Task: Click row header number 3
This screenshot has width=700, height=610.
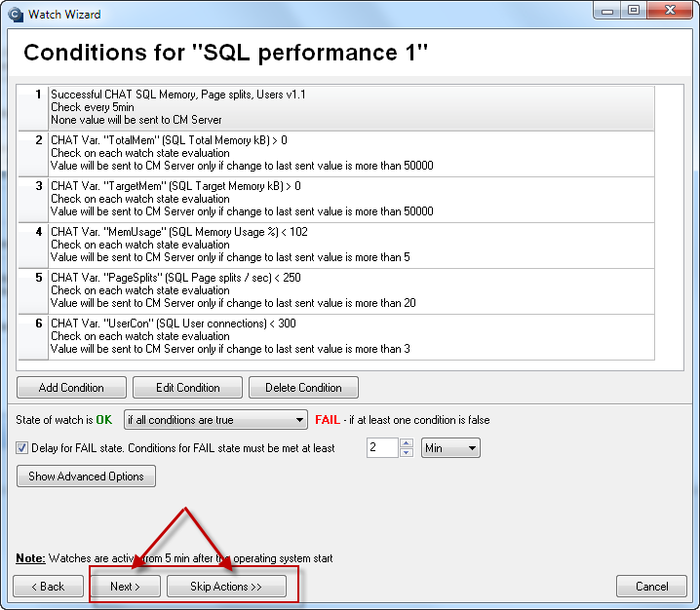Action: pos(33,199)
